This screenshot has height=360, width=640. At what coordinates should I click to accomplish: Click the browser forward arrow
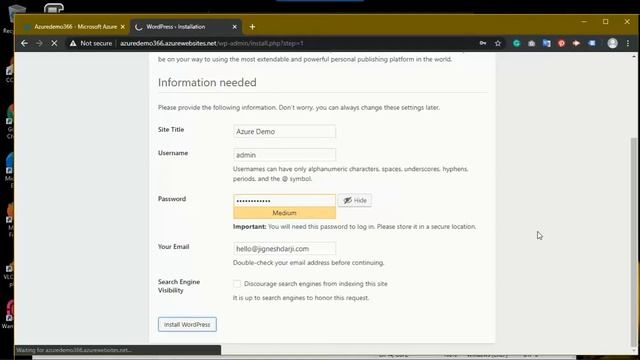39,43
